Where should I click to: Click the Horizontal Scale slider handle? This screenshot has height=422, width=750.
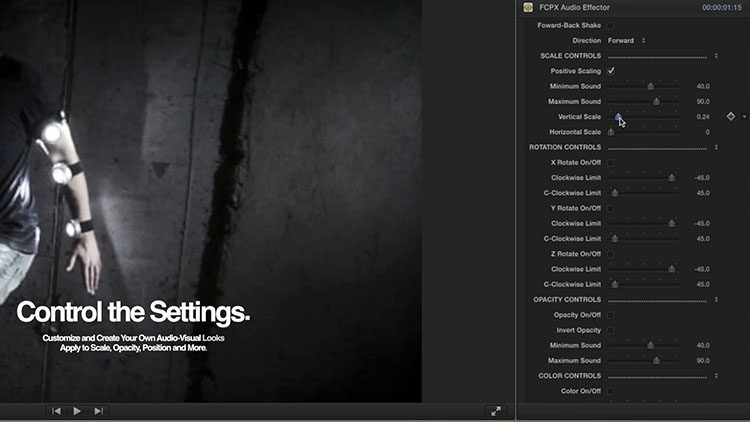point(611,132)
